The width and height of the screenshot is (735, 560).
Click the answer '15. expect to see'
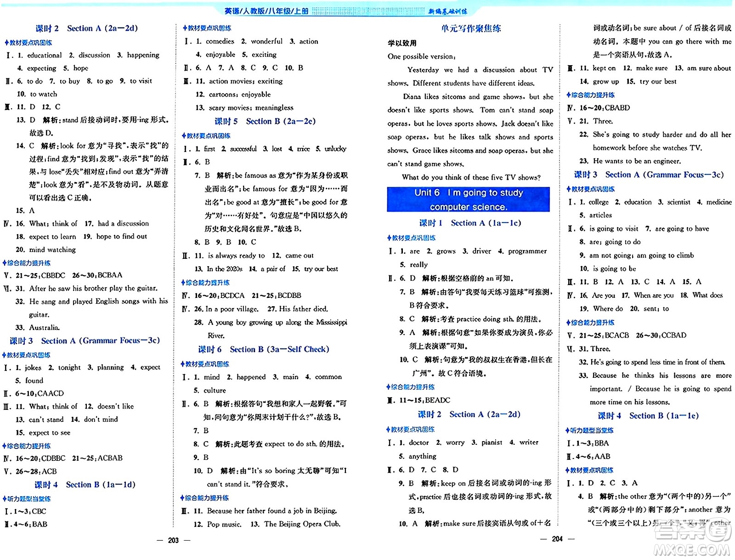point(43,433)
